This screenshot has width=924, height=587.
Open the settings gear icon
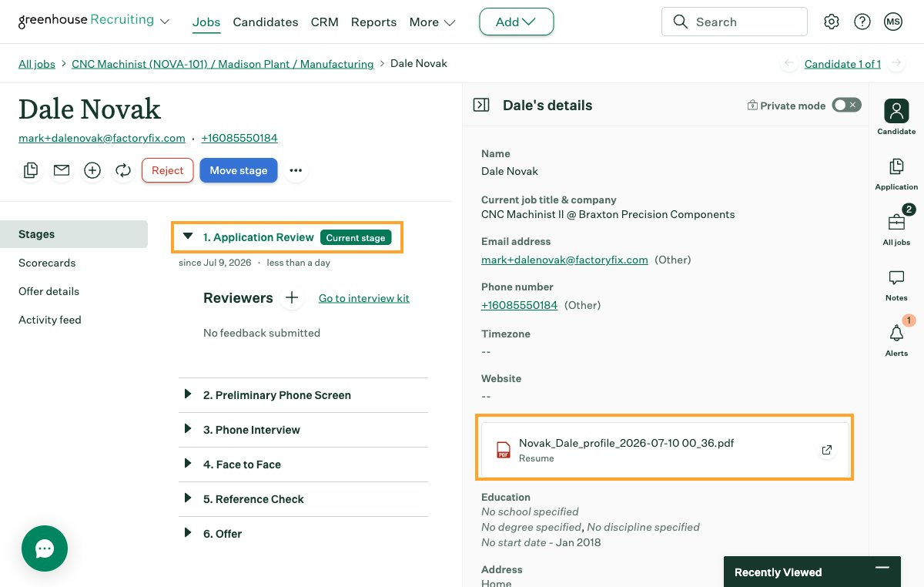(x=832, y=22)
